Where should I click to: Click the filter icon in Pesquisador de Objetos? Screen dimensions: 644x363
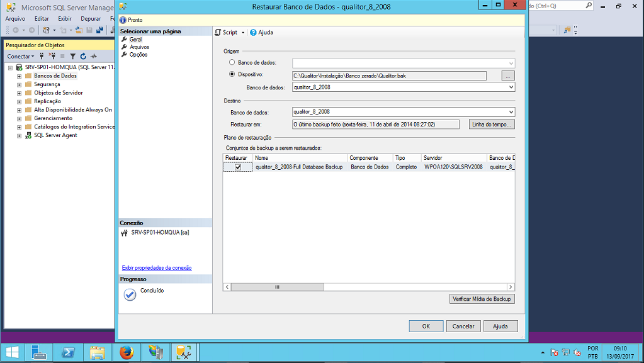(72, 56)
